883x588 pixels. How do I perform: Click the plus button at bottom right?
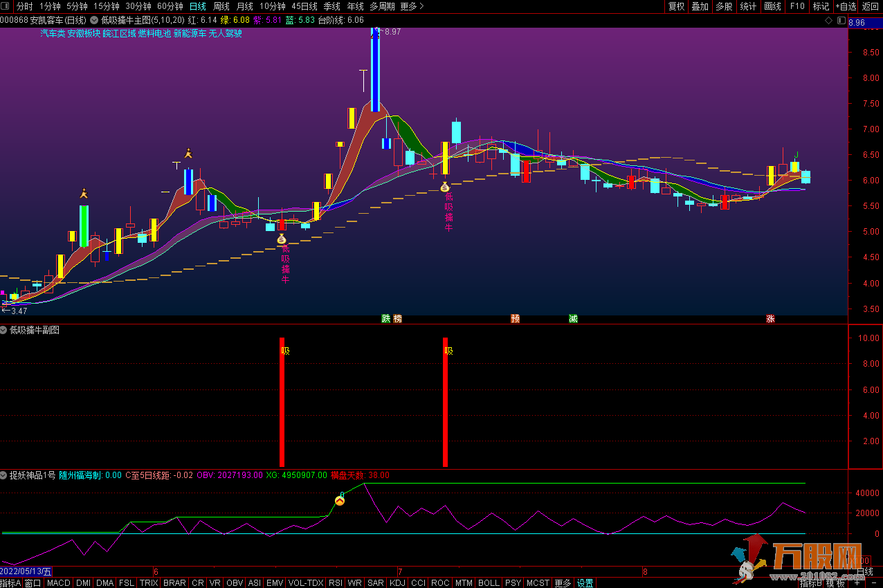(x=857, y=583)
